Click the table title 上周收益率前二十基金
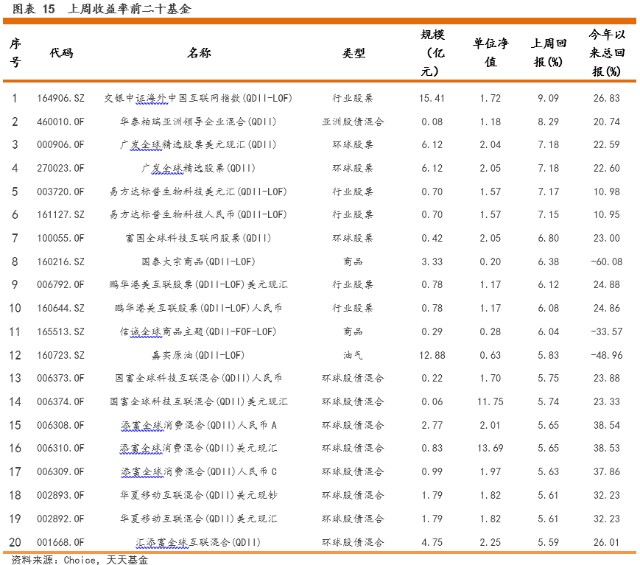This screenshot has height=565, width=640. click(x=129, y=9)
